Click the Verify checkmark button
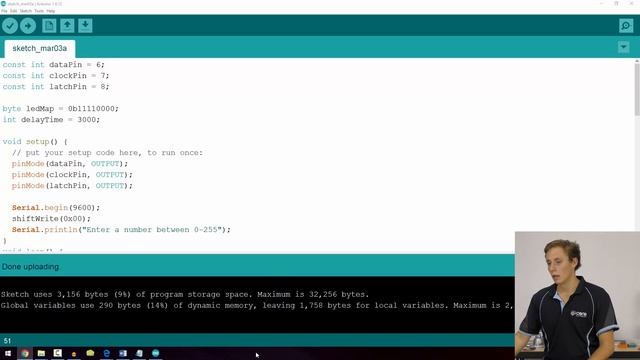This screenshot has height=360, width=640. [x=10, y=26]
